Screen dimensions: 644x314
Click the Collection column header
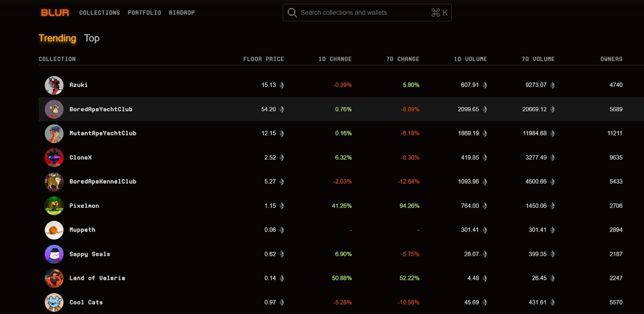coord(57,59)
